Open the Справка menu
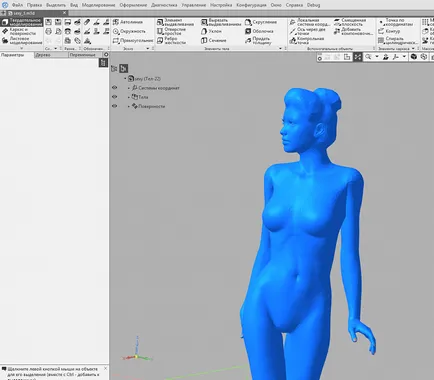This screenshot has height=380, width=434. pos(294,5)
